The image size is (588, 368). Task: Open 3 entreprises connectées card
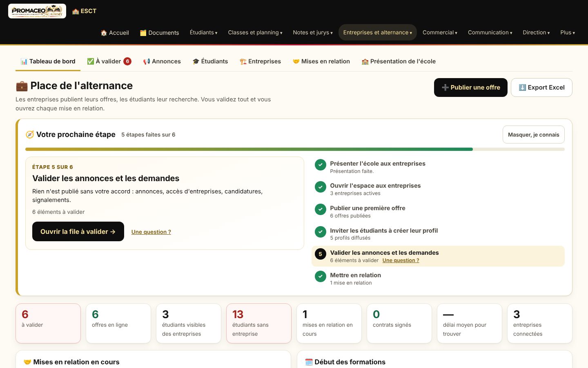[x=540, y=323]
